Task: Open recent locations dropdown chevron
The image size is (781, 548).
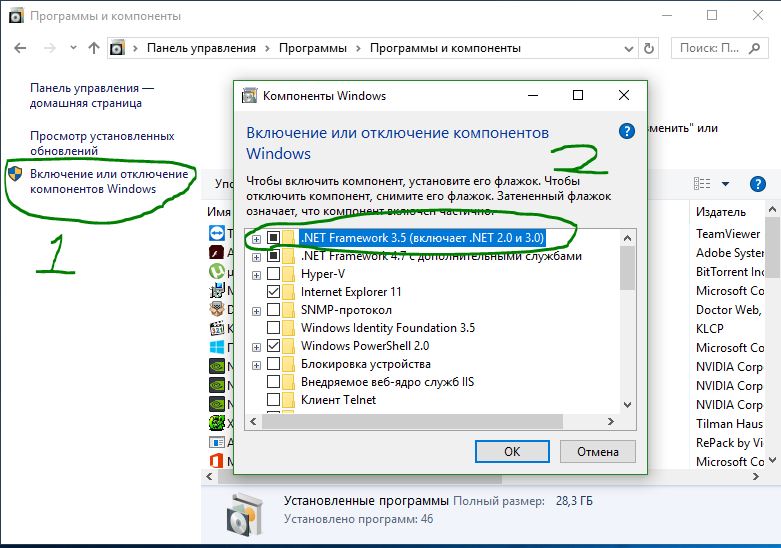Action: pyautogui.click(x=73, y=48)
